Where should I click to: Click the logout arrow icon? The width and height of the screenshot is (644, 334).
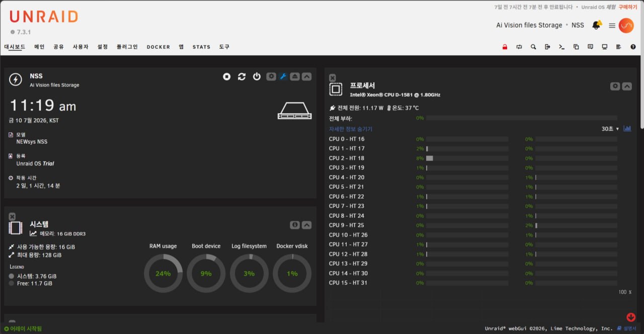547,47
